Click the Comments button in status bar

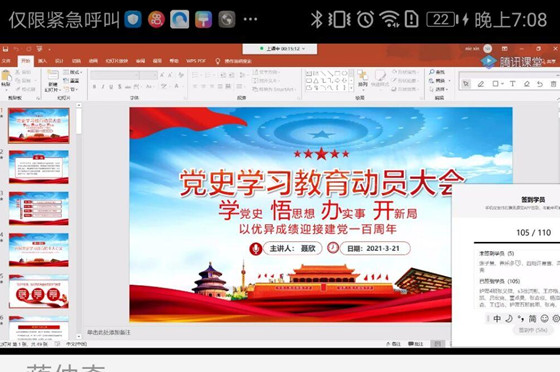click(415, 344)
